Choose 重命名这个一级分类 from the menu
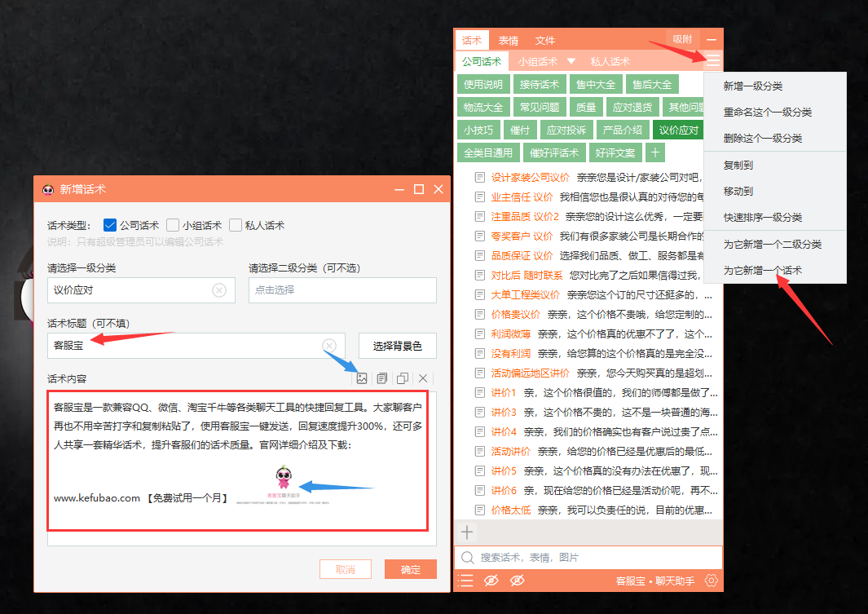Image resolution: width=868 pixels, height=614 pixels. click(775, 112)
